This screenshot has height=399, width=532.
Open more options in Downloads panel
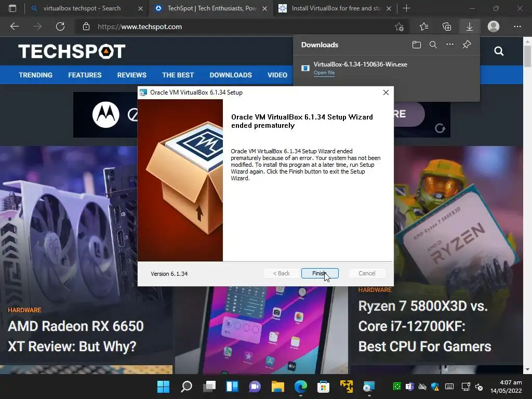click(450, 45)
